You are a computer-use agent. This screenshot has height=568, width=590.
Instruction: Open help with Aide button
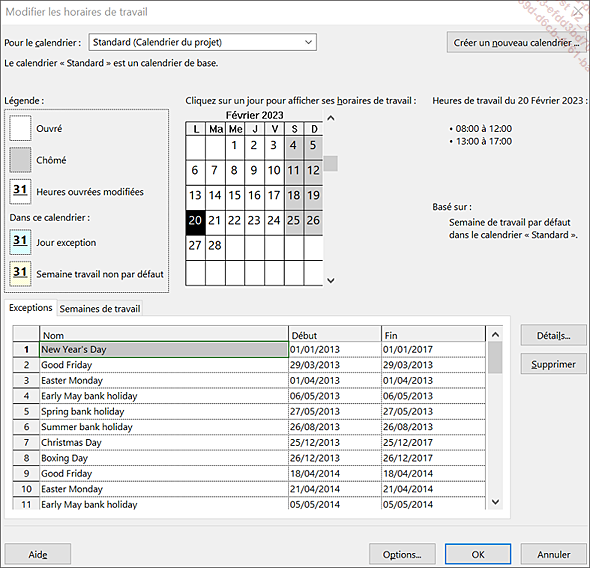(38, 554)
